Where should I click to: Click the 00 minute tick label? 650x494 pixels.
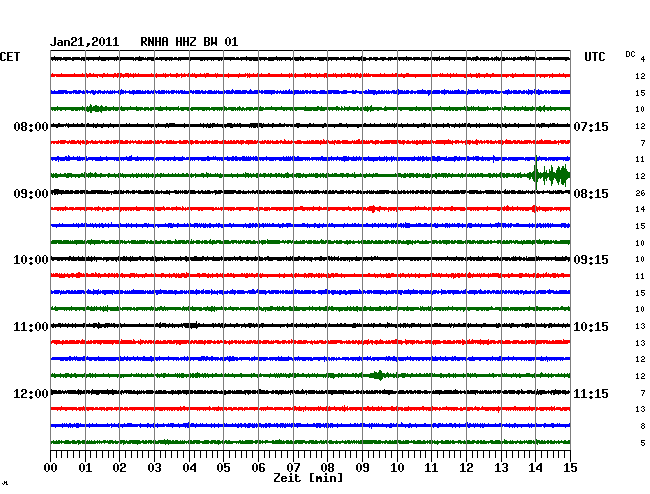pos(51,467)
